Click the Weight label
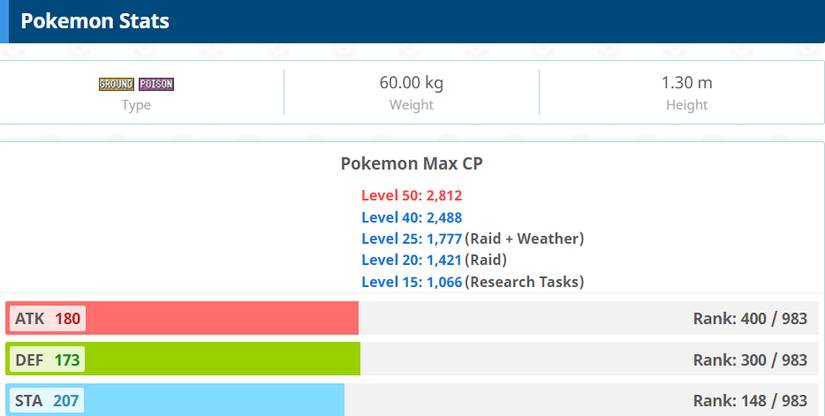This screenshot has width=825, height=416. (411, 105)
